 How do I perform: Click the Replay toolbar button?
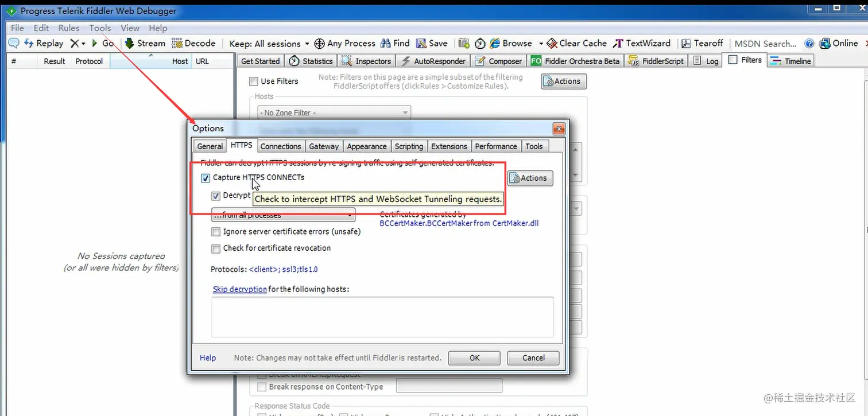tap(44, 44)
